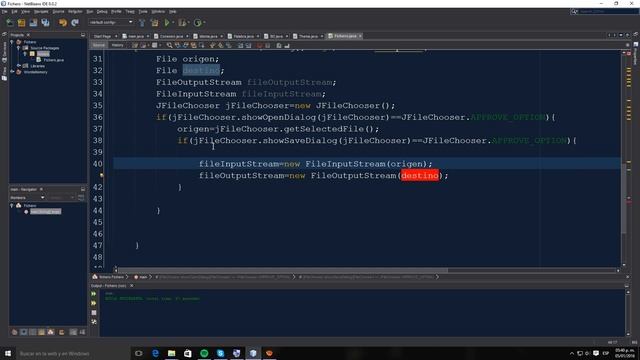Click the main breadcrumb in editor

click(141, 277)
